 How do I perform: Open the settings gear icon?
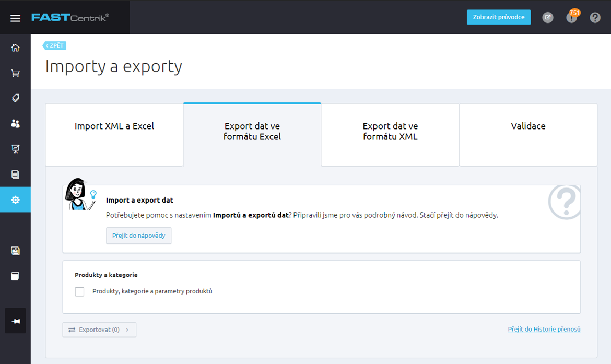click(x=15, y=199)
